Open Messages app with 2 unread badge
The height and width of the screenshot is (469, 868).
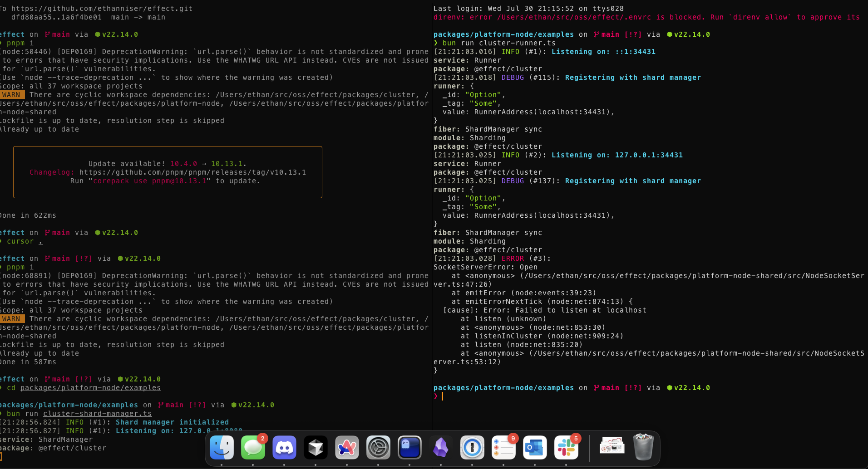pyautogui.click(x=253, y=448)
